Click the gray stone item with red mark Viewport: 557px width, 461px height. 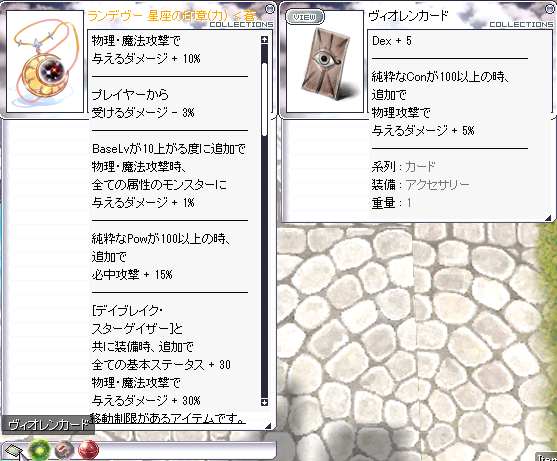64,450
